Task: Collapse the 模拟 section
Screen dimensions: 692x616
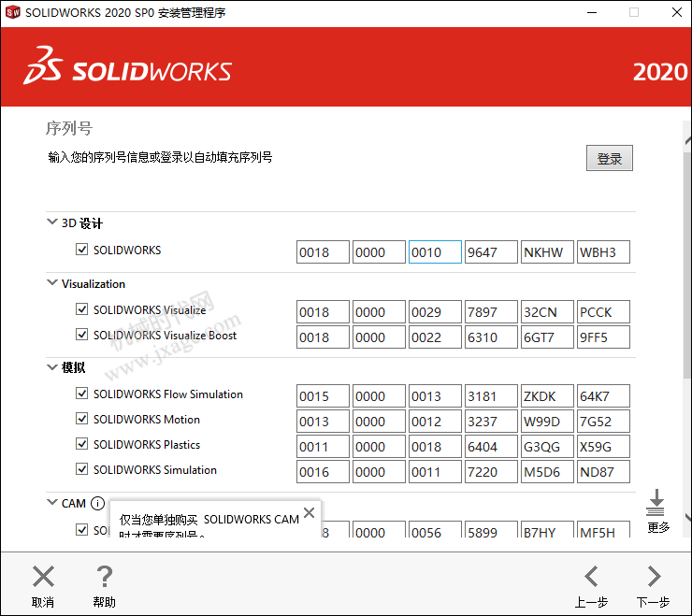Action: coord(52,367)
